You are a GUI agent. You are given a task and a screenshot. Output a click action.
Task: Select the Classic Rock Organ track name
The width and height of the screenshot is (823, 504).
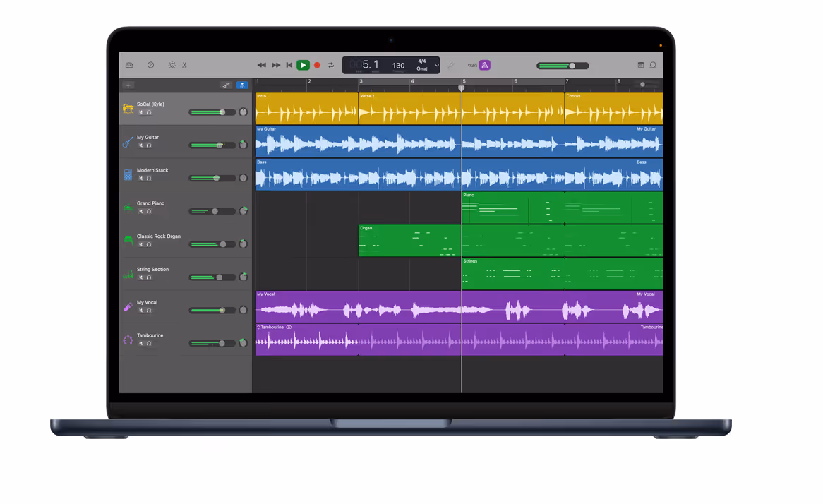point(159,236)
